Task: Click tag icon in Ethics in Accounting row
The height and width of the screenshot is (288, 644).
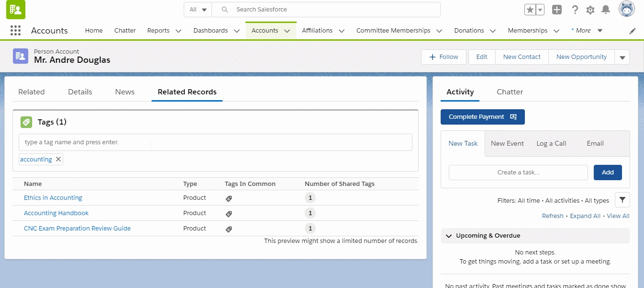Action: pos(229,198)
